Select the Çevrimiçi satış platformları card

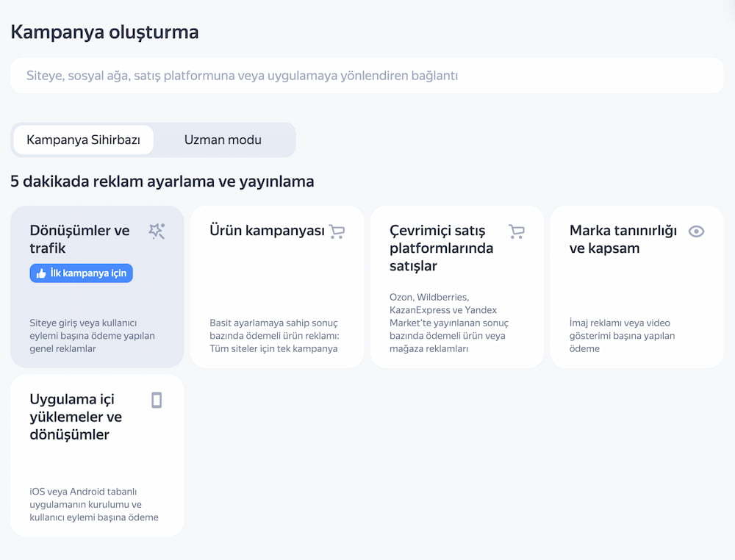click(457, 287)
